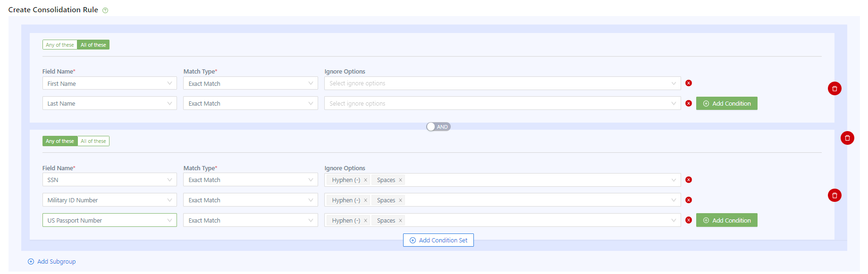Screen dimensions: 868x274
Task: Open the First Name field dropdown
Action: 110,83
